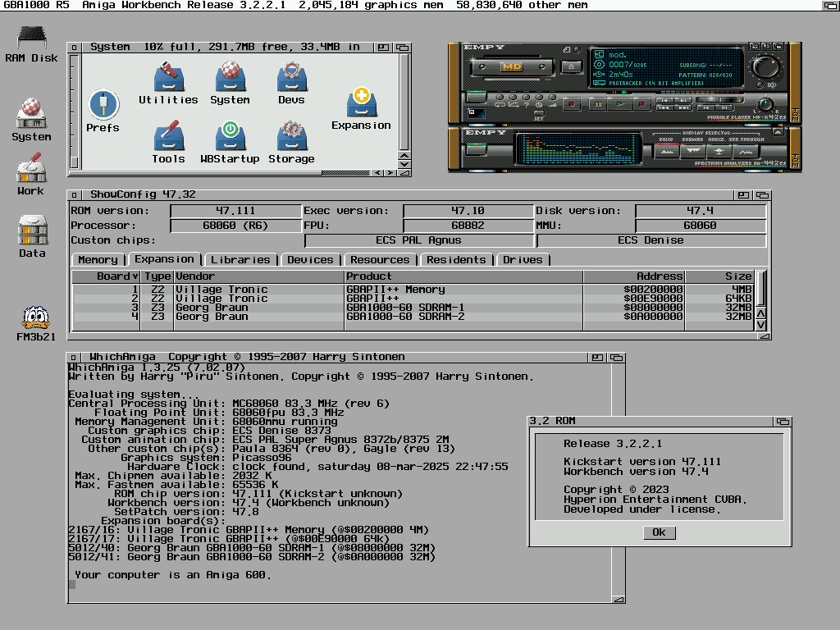Open the Devs drawer
Viewport: 840px width, 630px height.
(291, 78)
